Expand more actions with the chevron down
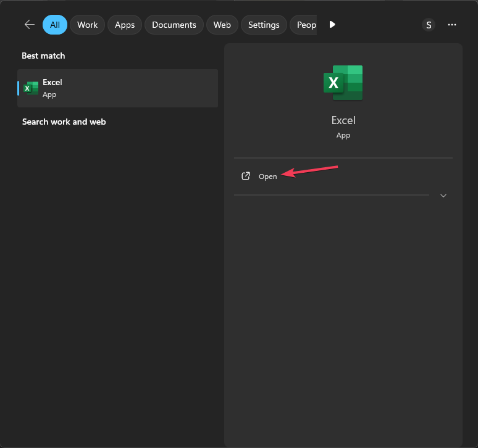478x448 pixels. 443,196
